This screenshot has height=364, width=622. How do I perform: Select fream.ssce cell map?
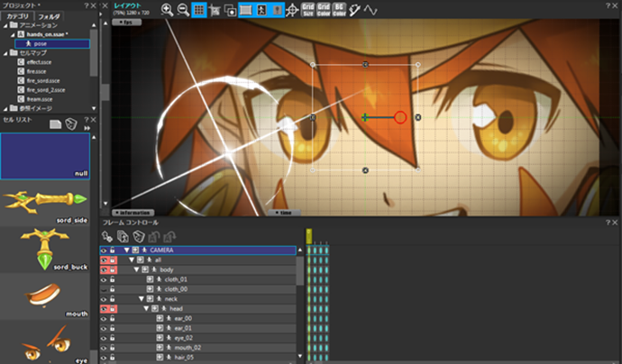[40, 99]
